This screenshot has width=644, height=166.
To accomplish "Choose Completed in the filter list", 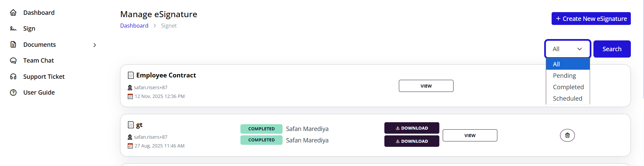I will click(x=568, y=87).
